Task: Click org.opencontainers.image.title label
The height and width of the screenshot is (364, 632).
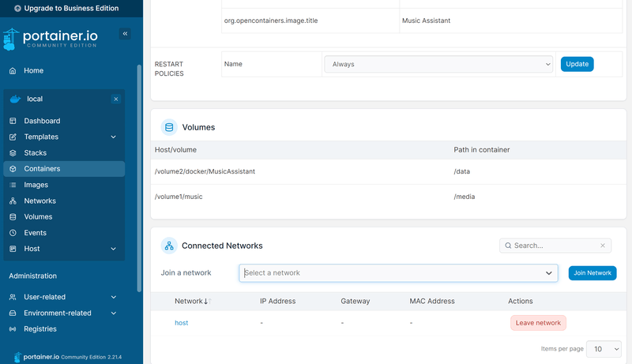Action: coord(271,21)
